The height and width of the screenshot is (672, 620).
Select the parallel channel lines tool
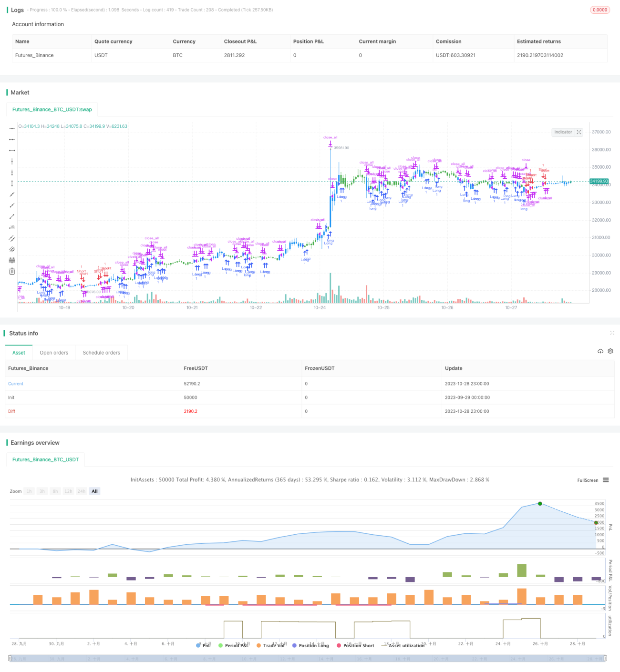pos(12,238)
